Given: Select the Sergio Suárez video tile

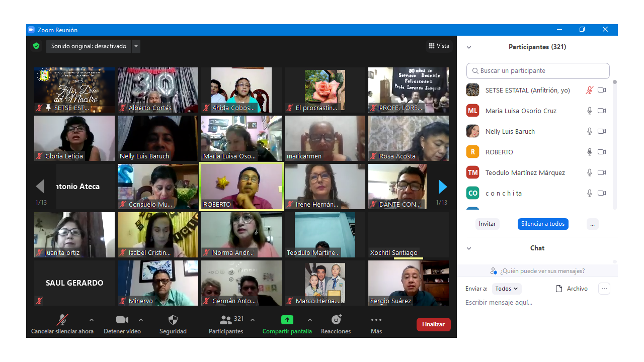Looking at the screenshot, I should coord(409,283).
